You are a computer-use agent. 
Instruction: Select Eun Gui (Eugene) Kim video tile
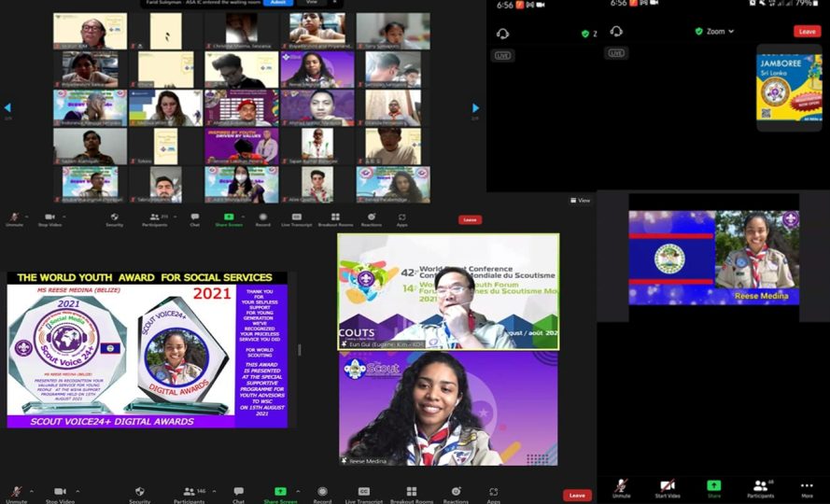(x=448, y=292)
